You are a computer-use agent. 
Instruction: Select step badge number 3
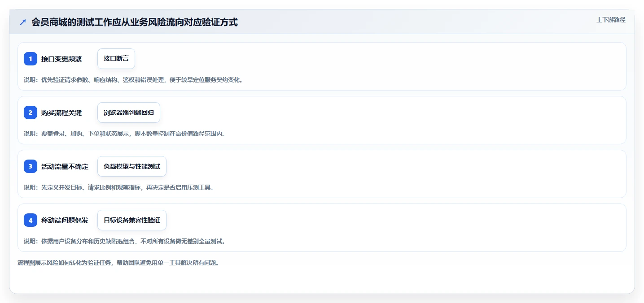pos(31,166)
